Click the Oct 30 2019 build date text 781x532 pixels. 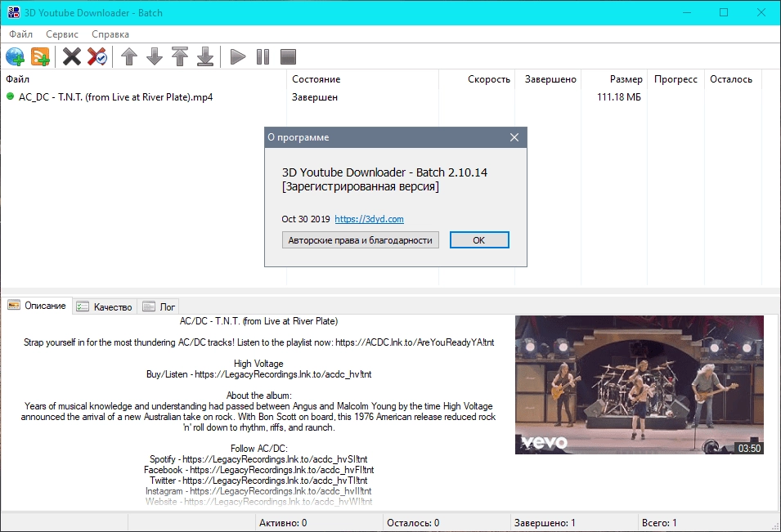pos(305,219)
